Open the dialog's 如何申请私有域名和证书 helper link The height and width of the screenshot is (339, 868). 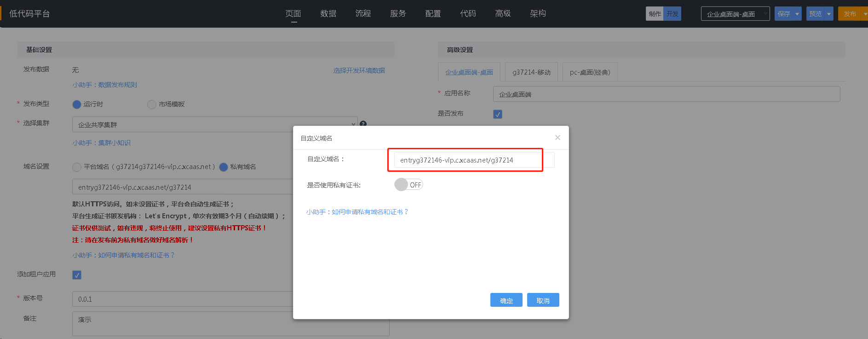(357, 212)
